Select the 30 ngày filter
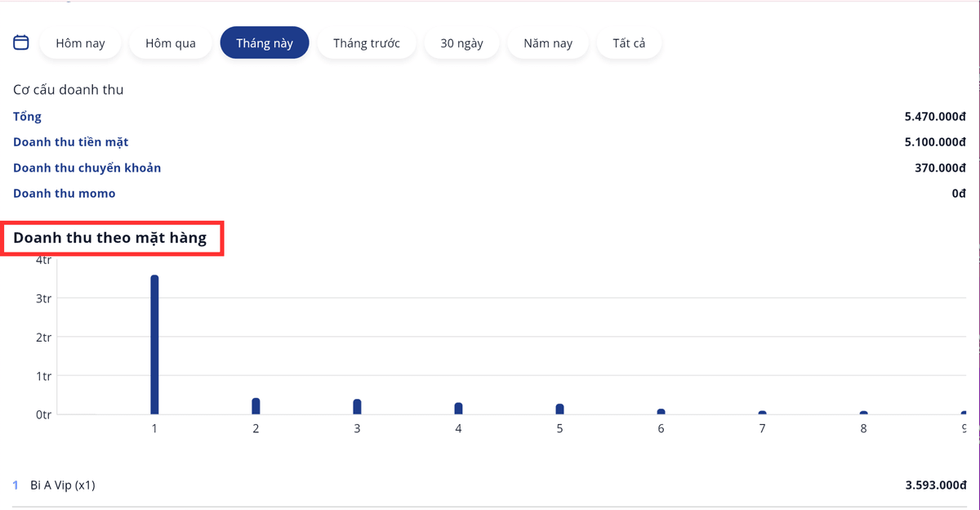The width and height of the screenshot is (980, 510). click(461, 43)
